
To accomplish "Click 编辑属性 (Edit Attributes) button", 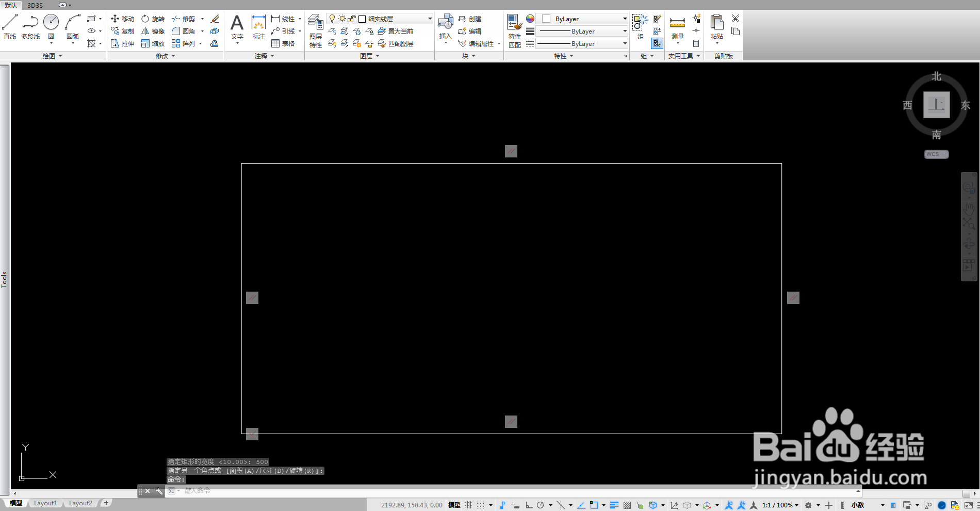I will [476, 43].
